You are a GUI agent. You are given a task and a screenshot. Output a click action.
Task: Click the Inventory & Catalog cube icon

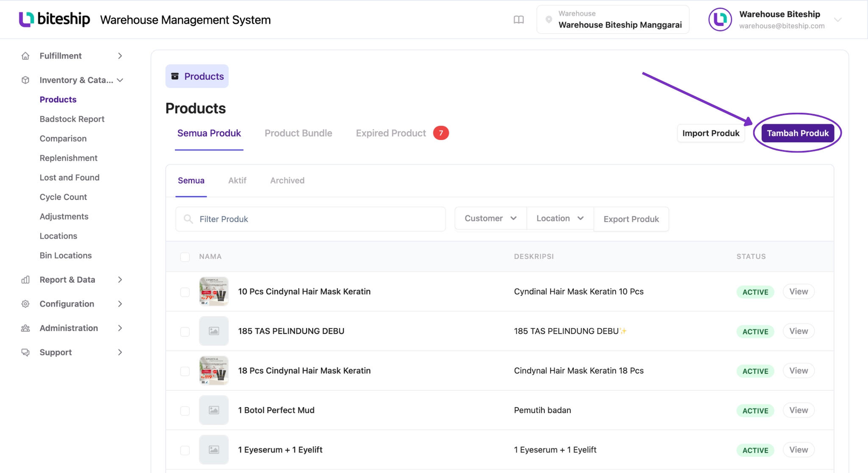pos(25,80)
